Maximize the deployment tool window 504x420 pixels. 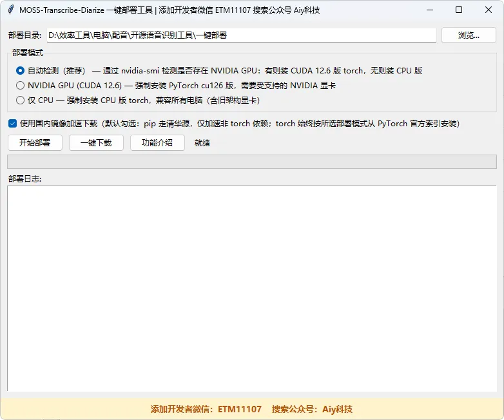pos(459,10)
